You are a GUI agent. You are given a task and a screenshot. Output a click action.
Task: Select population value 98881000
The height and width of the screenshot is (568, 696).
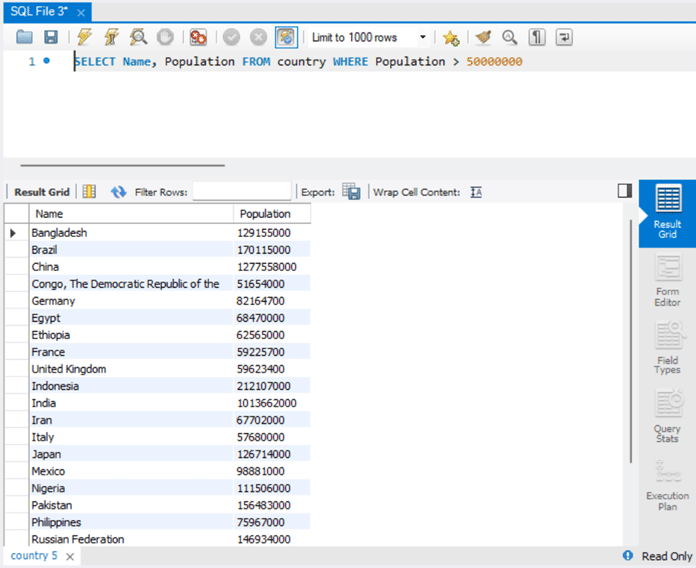point(272,471)
